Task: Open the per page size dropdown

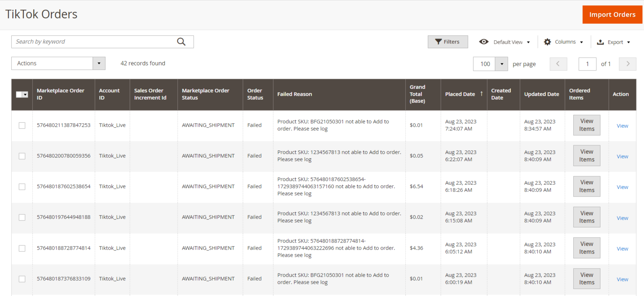Action: [x=501, y=64]
